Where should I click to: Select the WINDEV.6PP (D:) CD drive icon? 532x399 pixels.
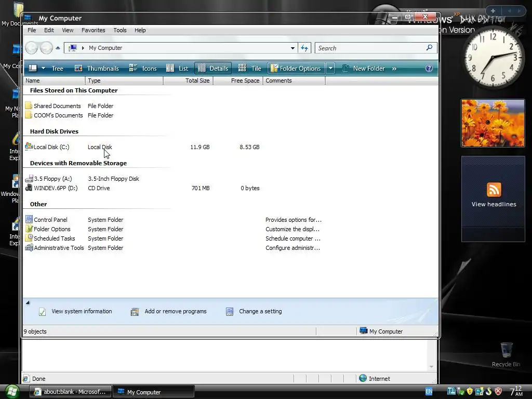[x=29, y=188]
